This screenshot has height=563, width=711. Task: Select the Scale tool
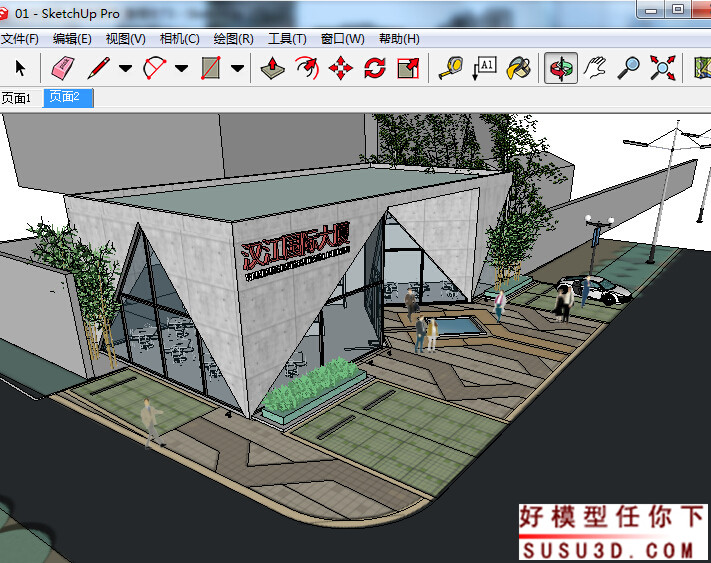(x=408, y=68)
